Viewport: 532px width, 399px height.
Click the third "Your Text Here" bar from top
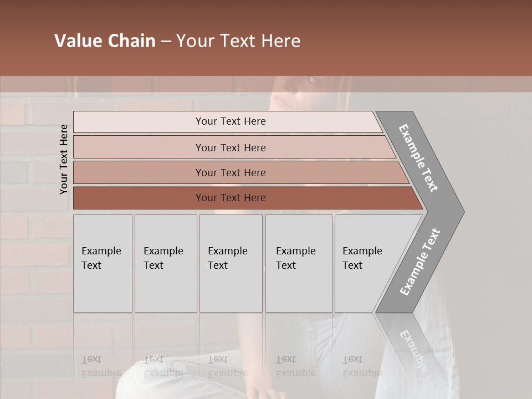point(231,172)
